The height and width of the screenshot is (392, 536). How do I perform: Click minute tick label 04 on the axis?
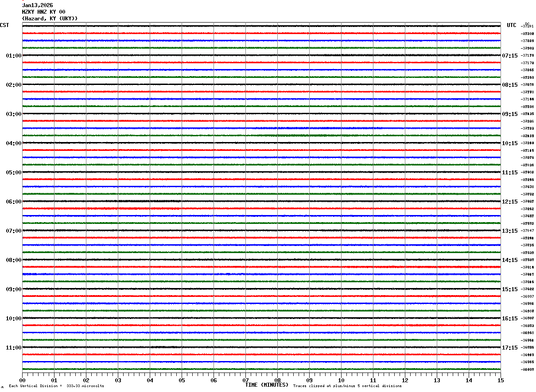point(150,380)
